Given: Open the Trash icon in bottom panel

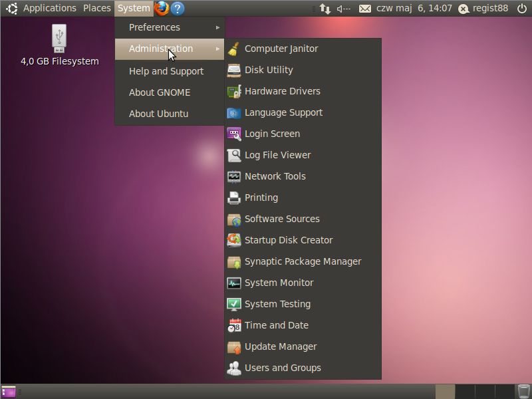Looking at the screenshot, I should click(x=523, y=392).
